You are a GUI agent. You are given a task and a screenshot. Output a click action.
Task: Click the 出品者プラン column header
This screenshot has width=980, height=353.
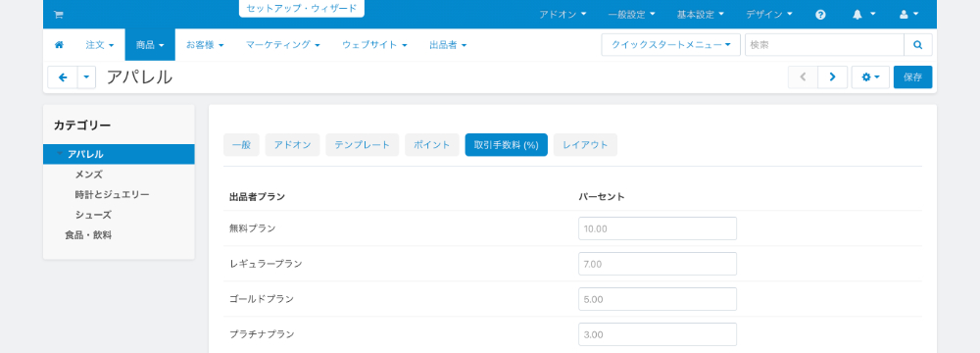(258, 196)
